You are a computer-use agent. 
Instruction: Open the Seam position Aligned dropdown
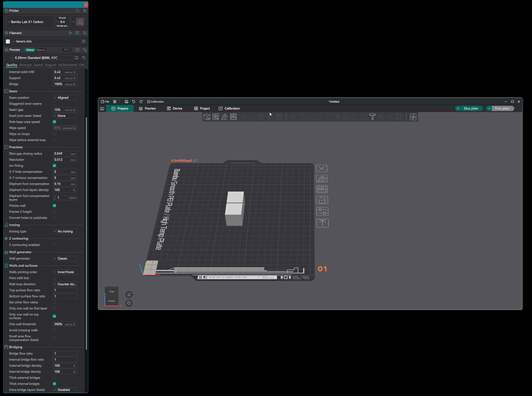tap(65, 97)
